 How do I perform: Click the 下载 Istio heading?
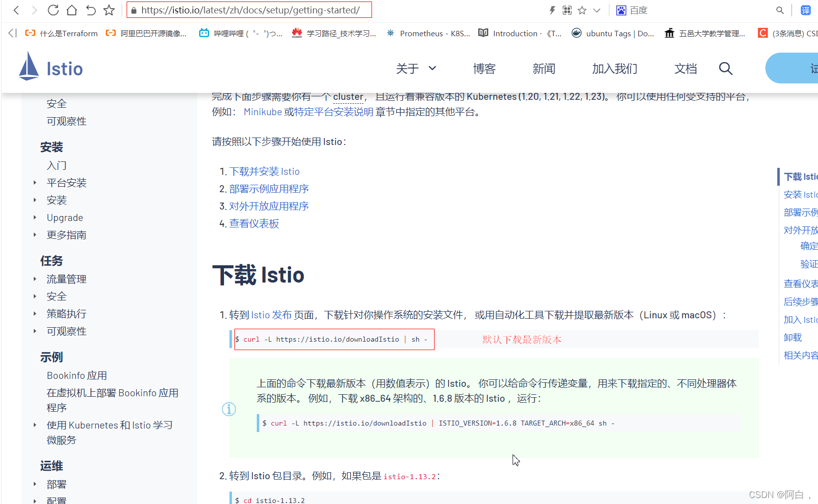(x=258, y=275)
